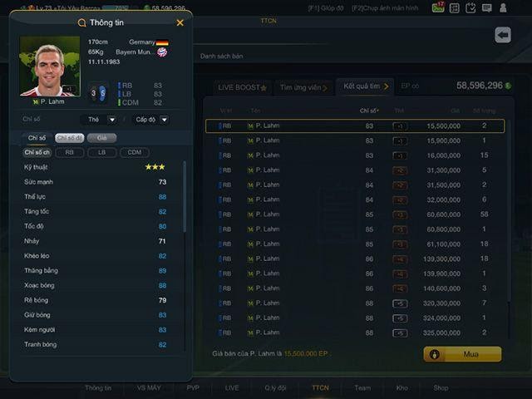Select P. Lahm row priced 60,600,000

(355, 214)
